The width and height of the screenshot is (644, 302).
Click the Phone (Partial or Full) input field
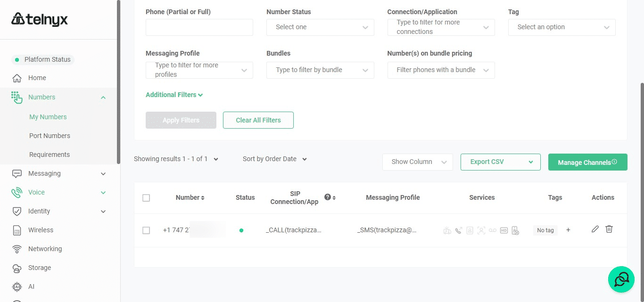[199, 27]
